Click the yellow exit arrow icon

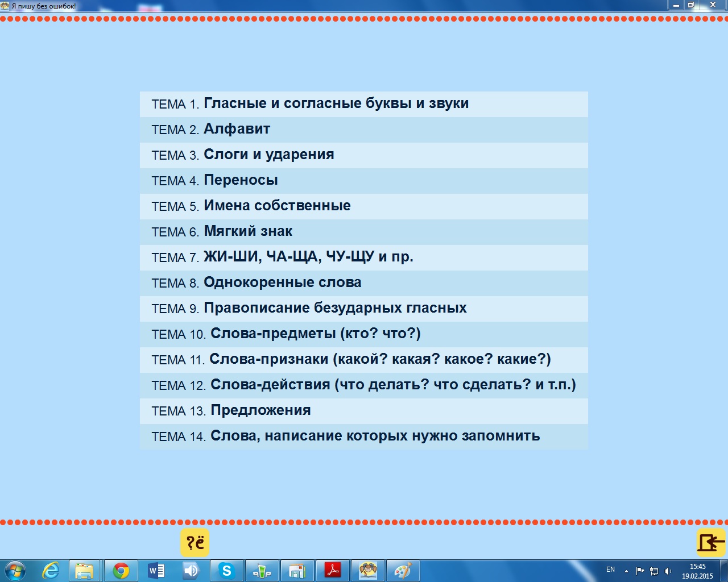click(x=711, y=543)
